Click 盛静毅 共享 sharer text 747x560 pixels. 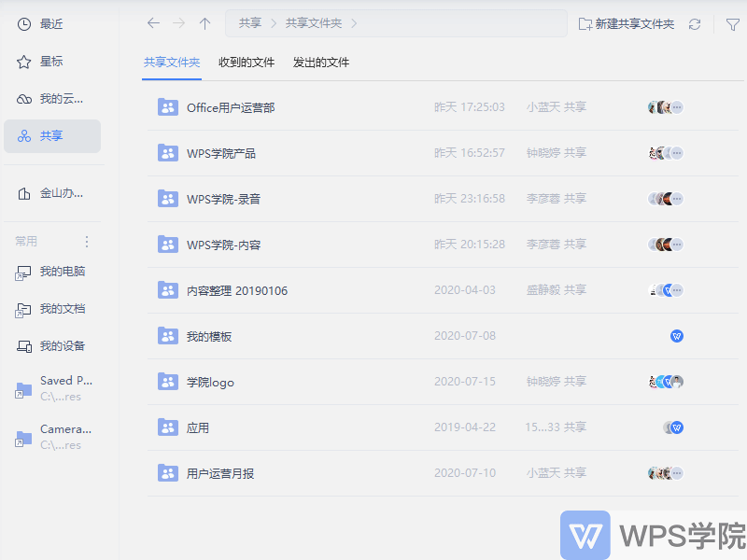pos(556,290)
